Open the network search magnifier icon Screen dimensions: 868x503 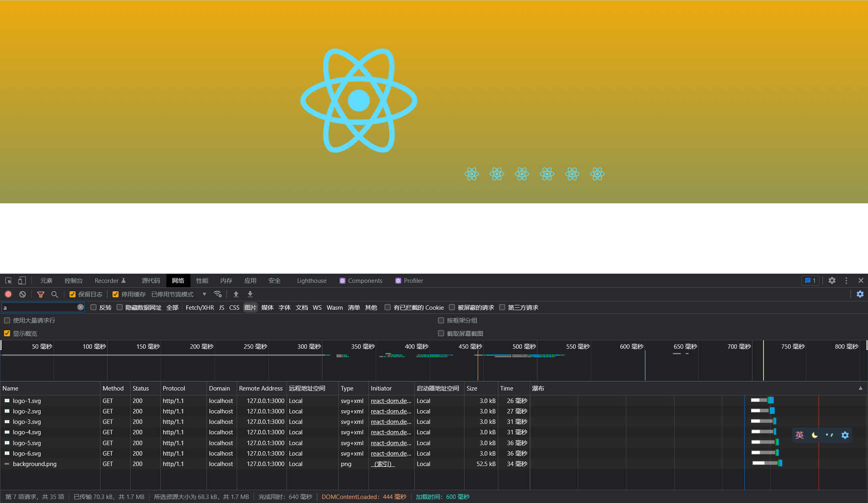pos(55,294)
